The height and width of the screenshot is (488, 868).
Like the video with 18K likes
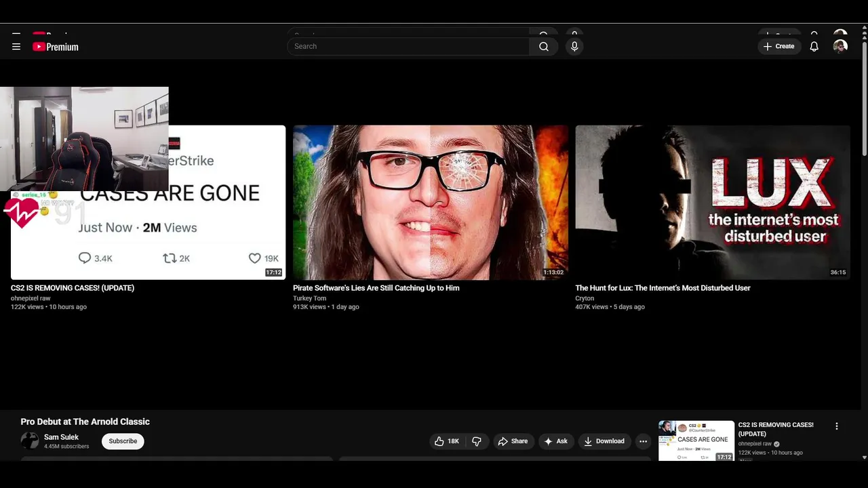[448, 441]
